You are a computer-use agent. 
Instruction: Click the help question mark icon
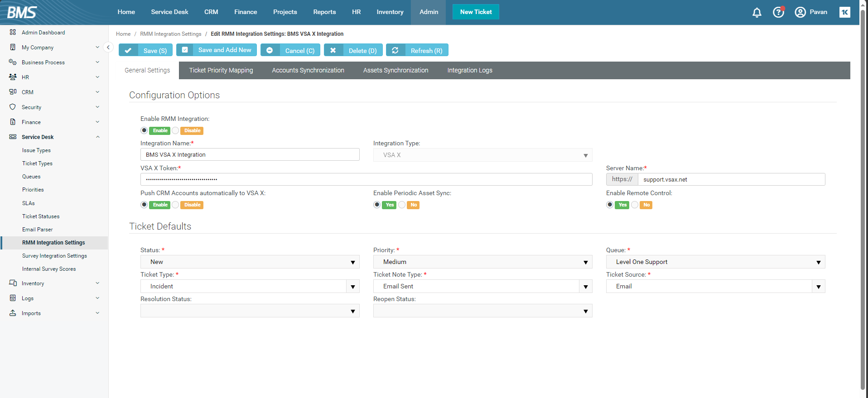point(778,12)
